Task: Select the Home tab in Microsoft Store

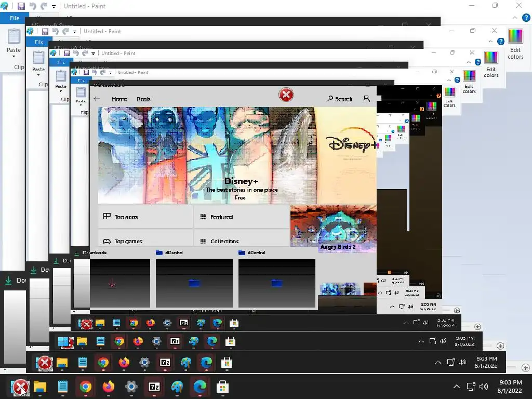Action: pyautogui.click(x=119, y=99)
